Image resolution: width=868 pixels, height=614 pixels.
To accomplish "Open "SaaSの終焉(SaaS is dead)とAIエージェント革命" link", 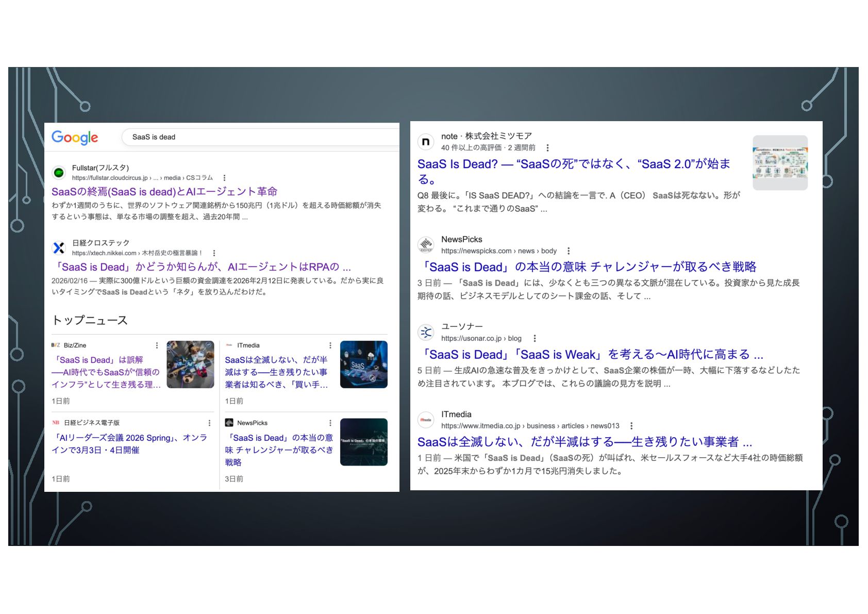I will click(x=164, y=192).
